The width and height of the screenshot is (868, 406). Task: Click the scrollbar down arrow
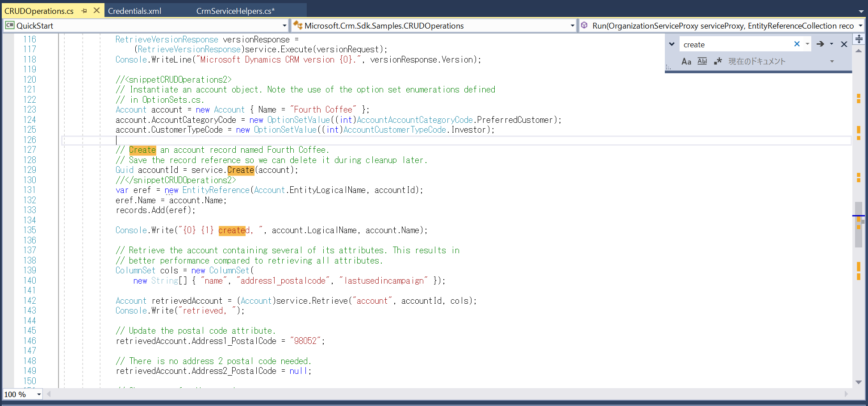coord(858,382)
